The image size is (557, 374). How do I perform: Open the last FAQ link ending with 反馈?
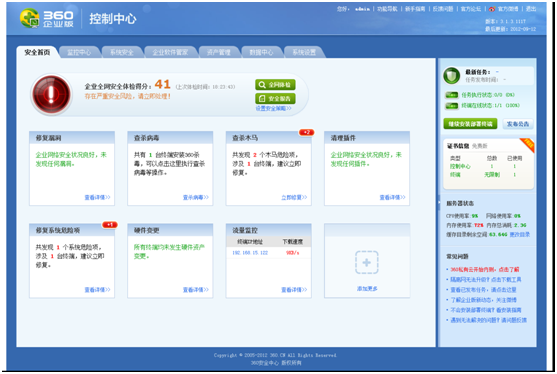click(x=488, y=320)
